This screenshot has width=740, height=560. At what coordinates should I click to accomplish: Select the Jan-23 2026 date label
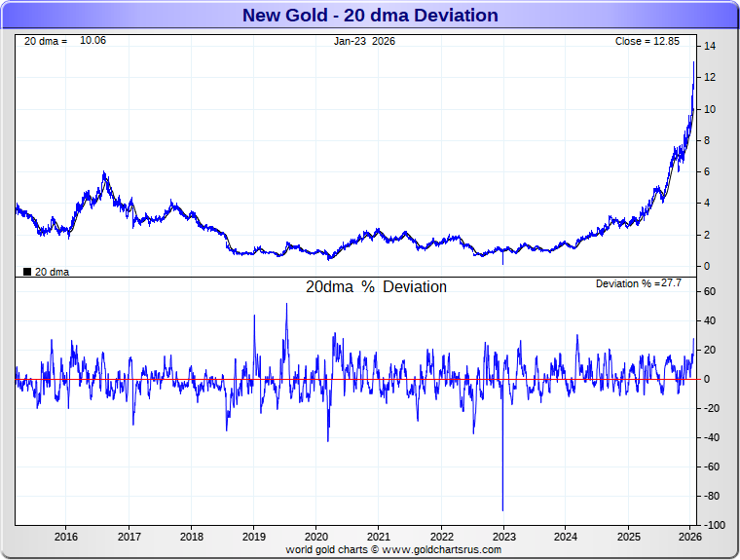coord(365,42)
